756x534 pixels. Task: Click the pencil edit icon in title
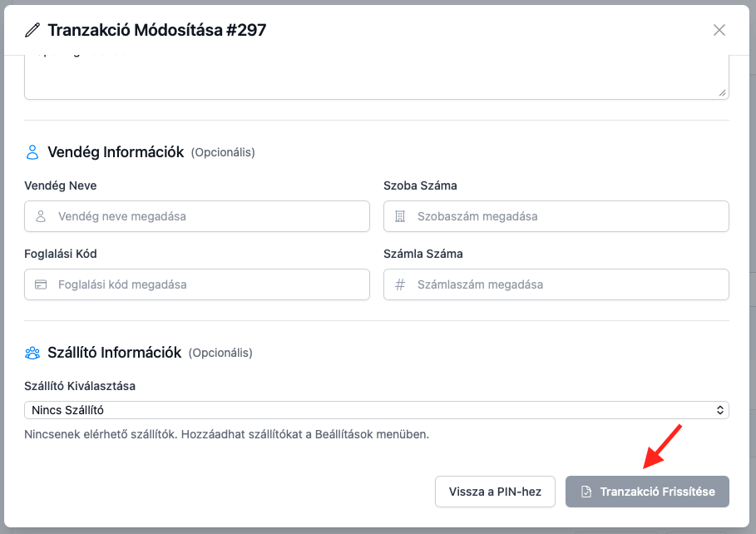32,30
